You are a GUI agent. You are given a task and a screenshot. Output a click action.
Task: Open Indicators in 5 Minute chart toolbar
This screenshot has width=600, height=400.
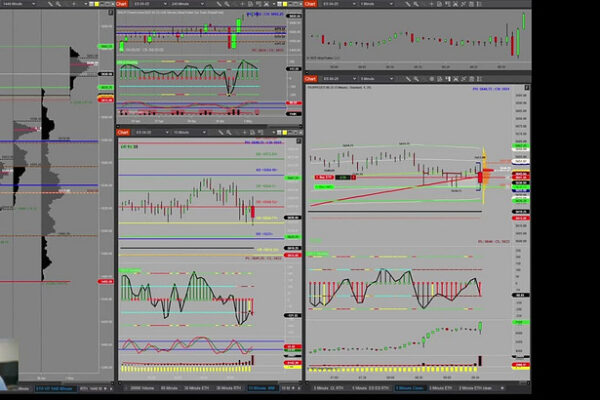click(x=463, y=78)
